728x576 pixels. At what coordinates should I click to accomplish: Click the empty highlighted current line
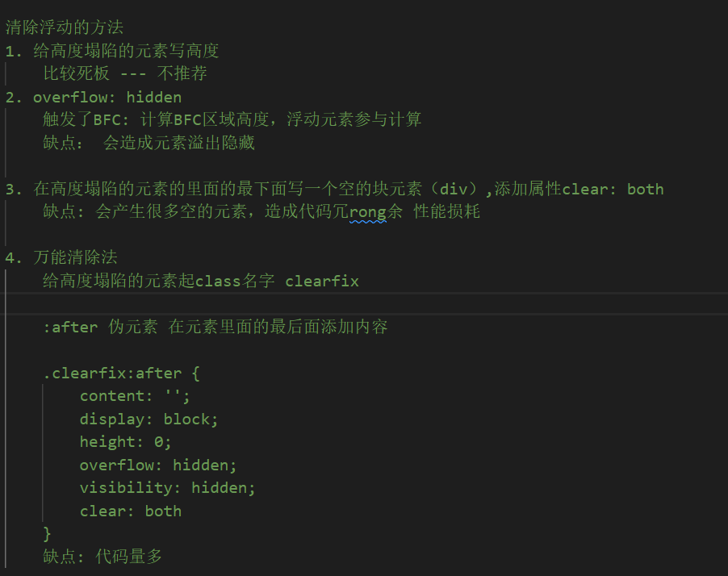point(364,304)
